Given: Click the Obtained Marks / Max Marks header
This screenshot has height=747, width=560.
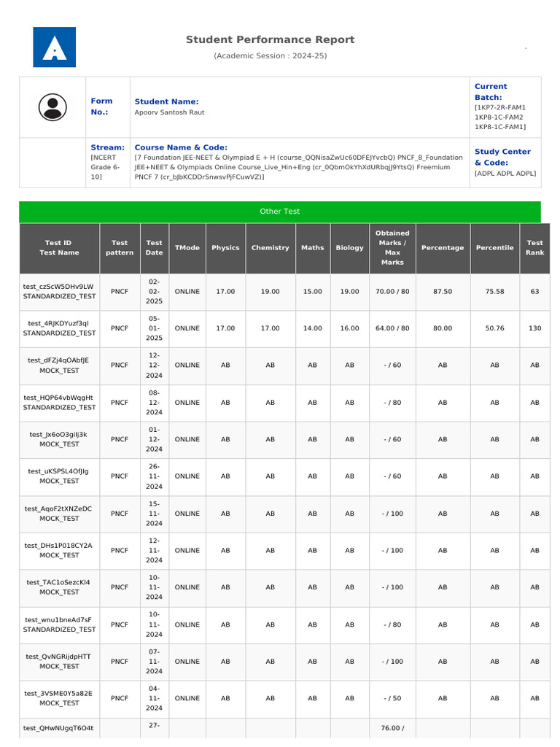Looking at the screenshot, I should (x=392, y=248).
